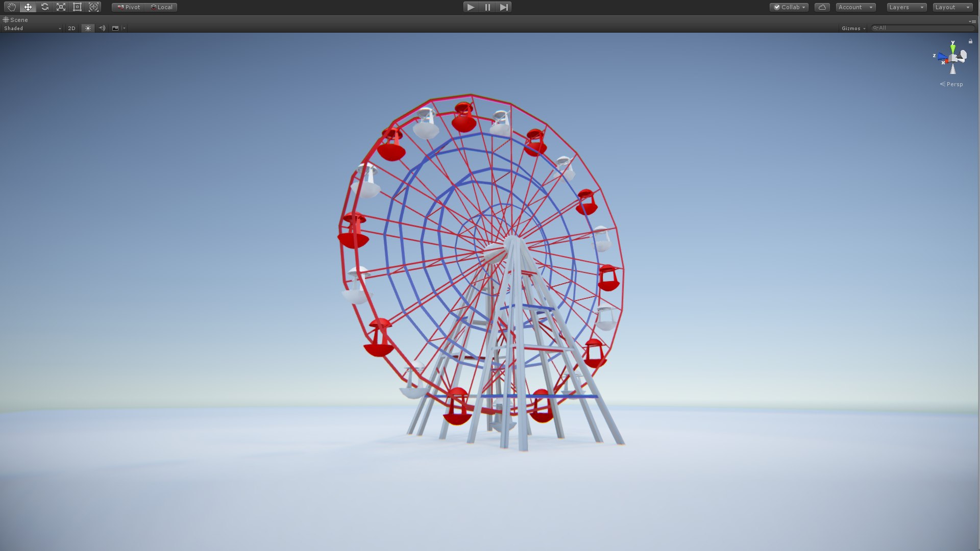Click the red X axis cone on gizmo
This screenshot has height=551, width=980.
(x=946, y=61)
